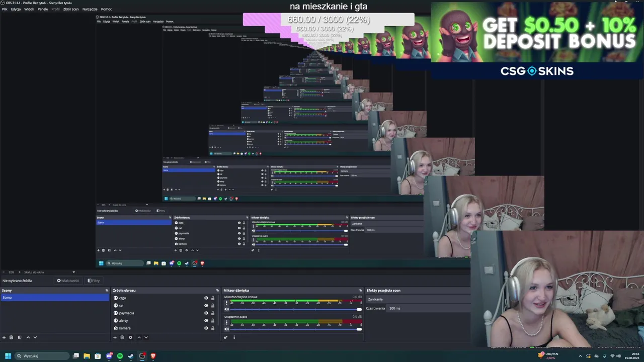
Task: Click the camera source icon next to kamera
Action: [x=116, y=328]
